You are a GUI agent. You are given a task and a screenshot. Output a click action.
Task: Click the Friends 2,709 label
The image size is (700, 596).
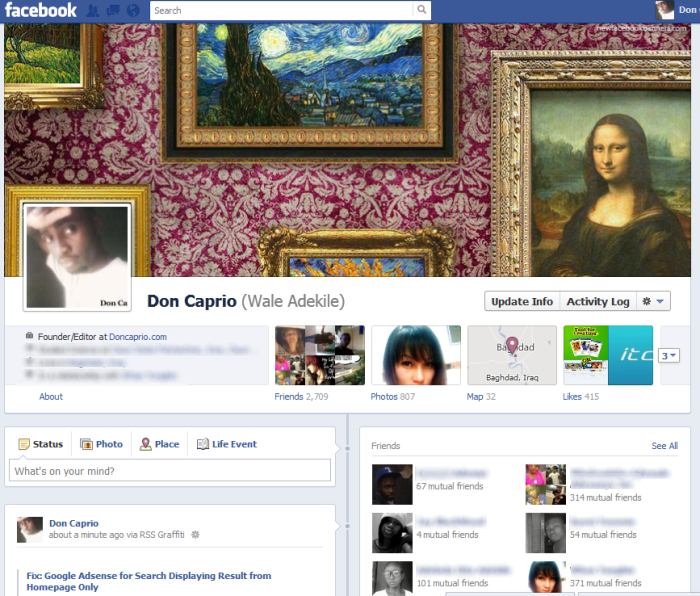(301, 396)
